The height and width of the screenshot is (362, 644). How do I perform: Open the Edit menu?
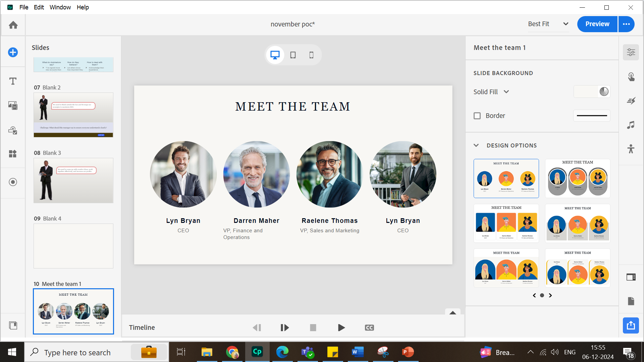click(39, 7)
